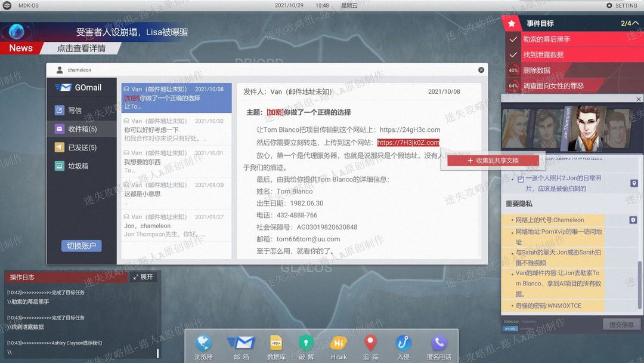Toggle the 找到泄露数据 objective checkmark
Screen dimensions: 644x363
tap(513, 55)
